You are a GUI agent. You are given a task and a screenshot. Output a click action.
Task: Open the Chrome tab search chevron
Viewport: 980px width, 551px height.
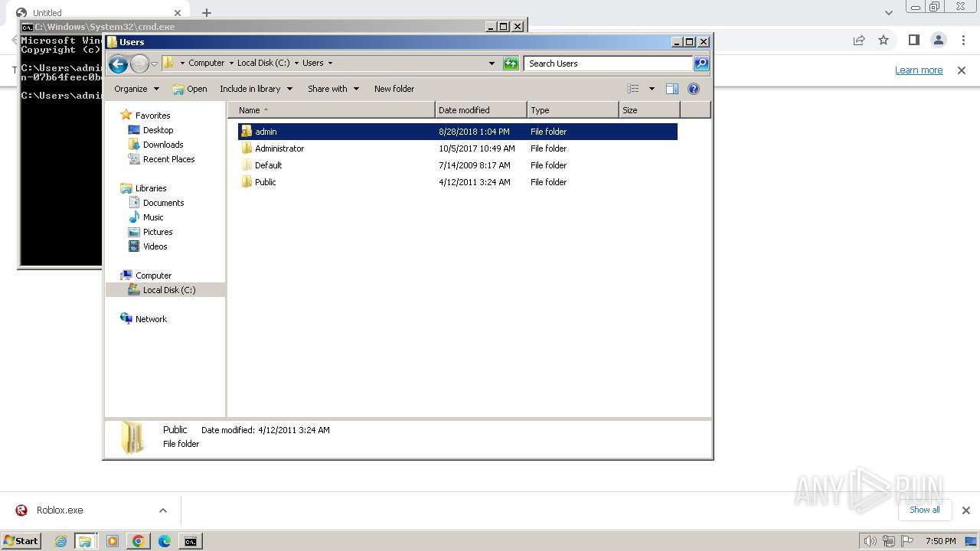pos(889,12)
